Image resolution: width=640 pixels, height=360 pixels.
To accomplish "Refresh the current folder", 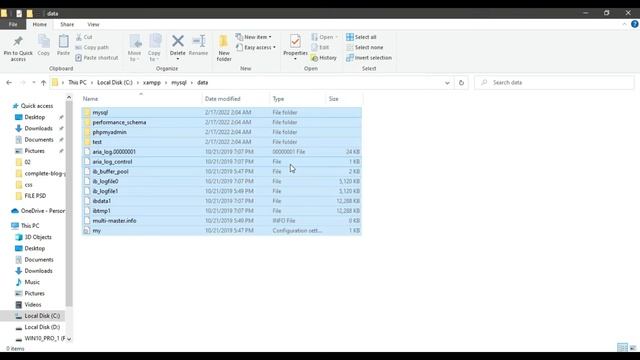I will click(x=461, y=82).
